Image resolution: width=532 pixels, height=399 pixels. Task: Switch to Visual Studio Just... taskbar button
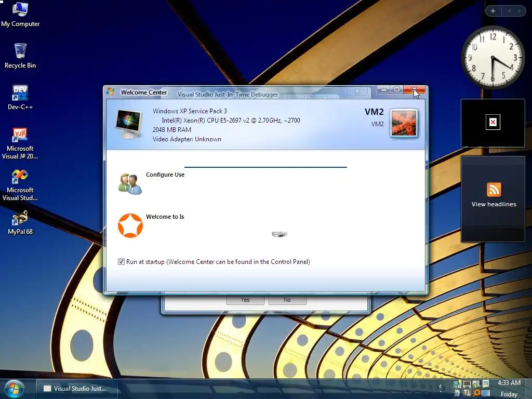[77, 389]
